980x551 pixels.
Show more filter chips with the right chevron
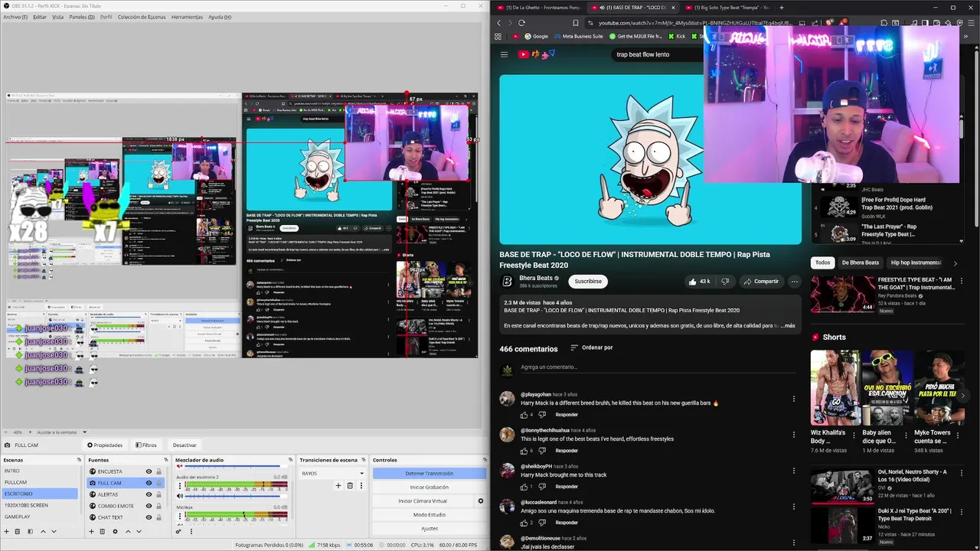pyautogui.click(x=955, y=262)
